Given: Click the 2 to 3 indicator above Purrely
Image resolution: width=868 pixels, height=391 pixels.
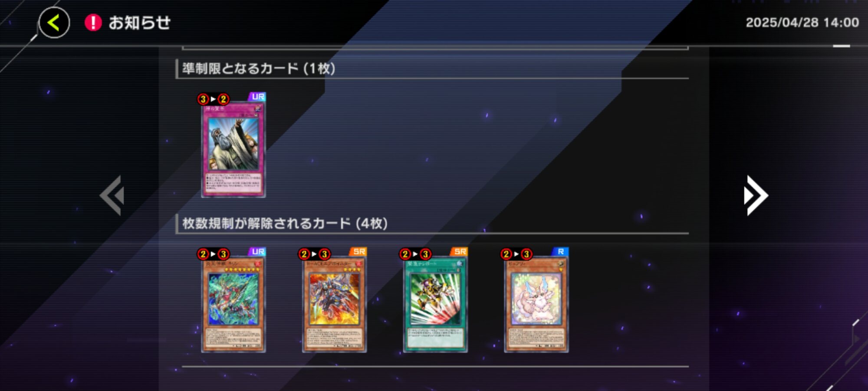Looking at the screenshot, I should (x=516, y=254).
